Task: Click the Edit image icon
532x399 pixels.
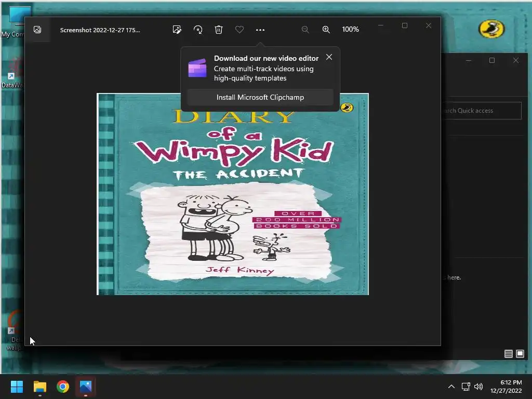Action: pos(177,30)
